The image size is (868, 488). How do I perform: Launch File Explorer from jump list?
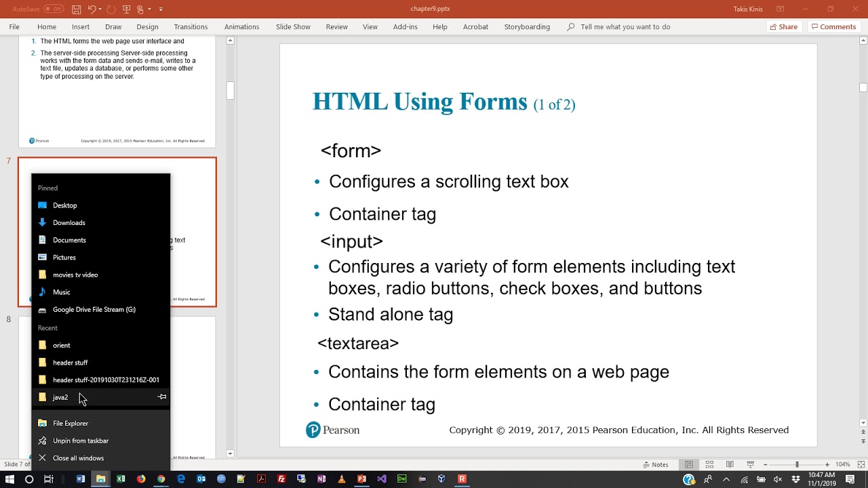pos(100,423)
